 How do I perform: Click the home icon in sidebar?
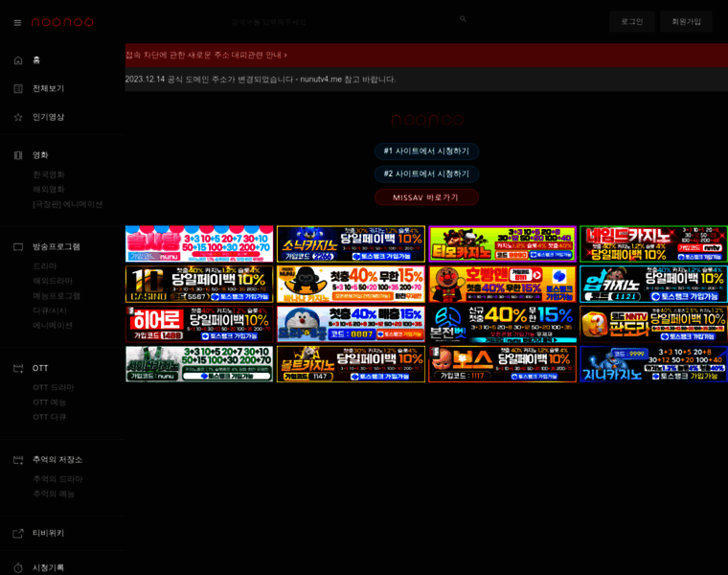[18, 60]
